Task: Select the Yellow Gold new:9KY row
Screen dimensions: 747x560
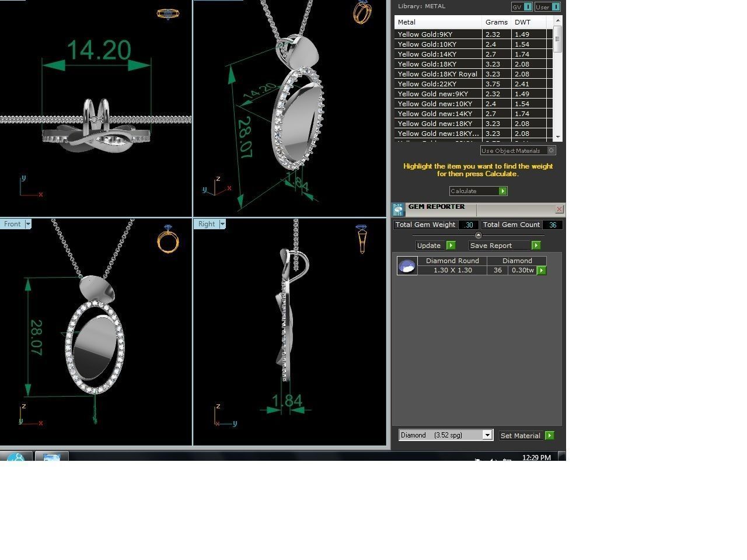Action: coord(473,94)
